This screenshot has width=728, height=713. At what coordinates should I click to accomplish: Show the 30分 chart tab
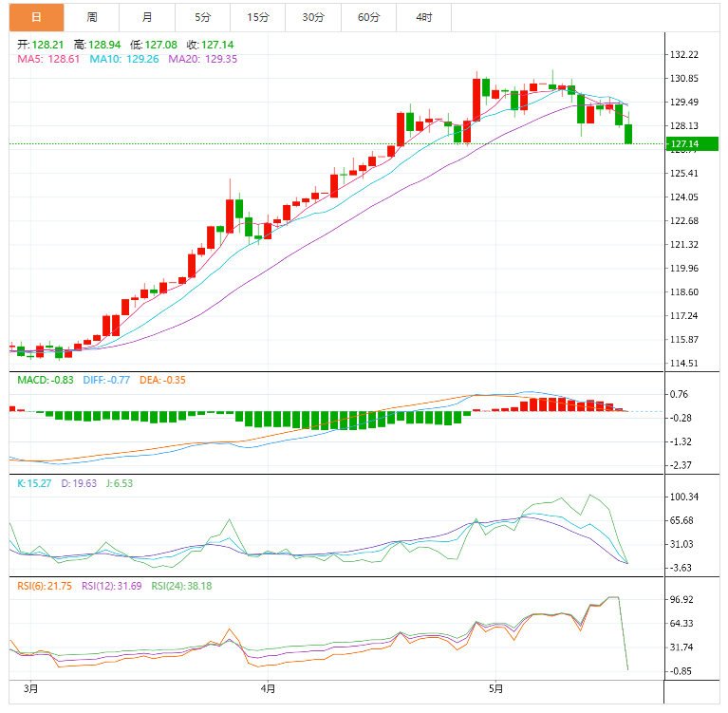point(313,17)
